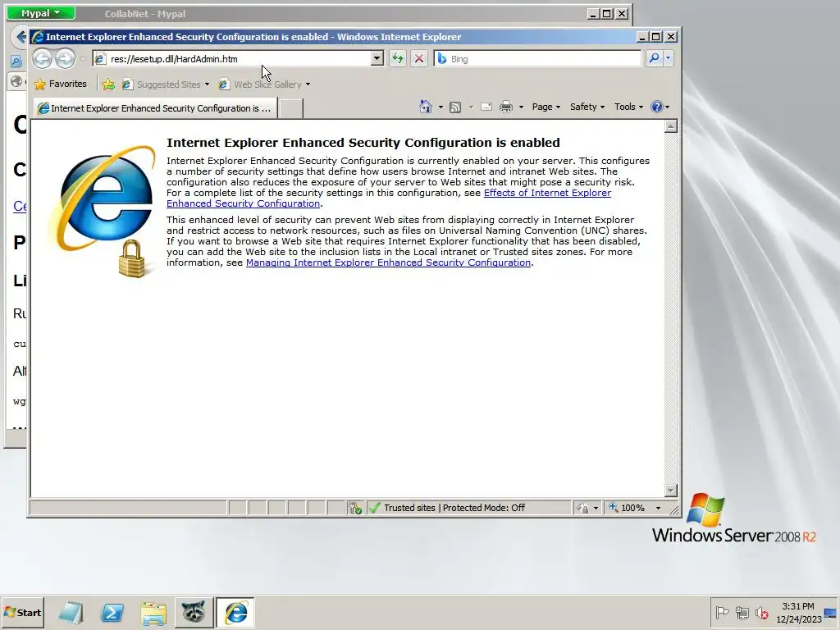Open the search provider dropdown arrow
Screen dimensions: 840x630
[x=668, y=58]
